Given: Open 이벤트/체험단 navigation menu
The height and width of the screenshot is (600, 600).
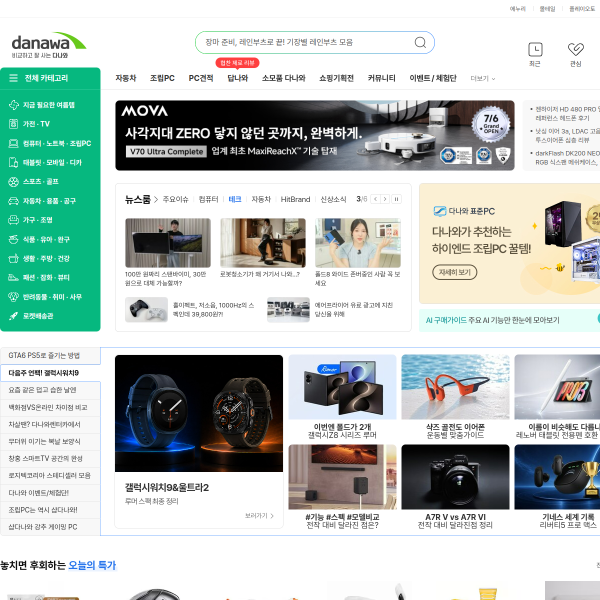Looking at the screenshot, I should pyautogui.click(x=433, y=78).
